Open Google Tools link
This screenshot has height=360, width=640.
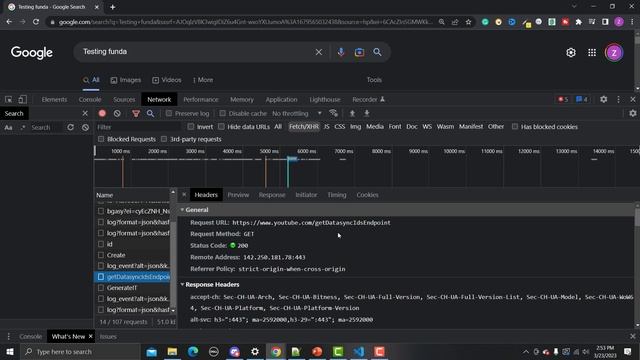pyautogui.click(x=374, y=80)
